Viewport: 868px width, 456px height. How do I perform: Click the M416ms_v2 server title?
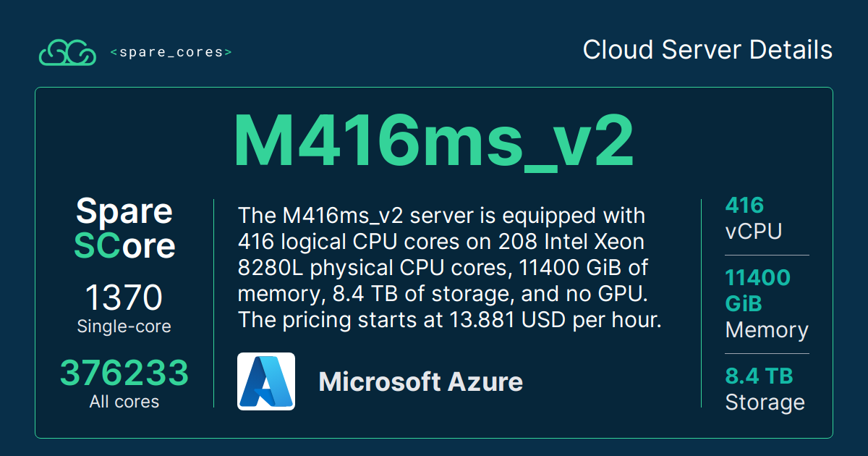pyautogui.click(x=433, y=141)
